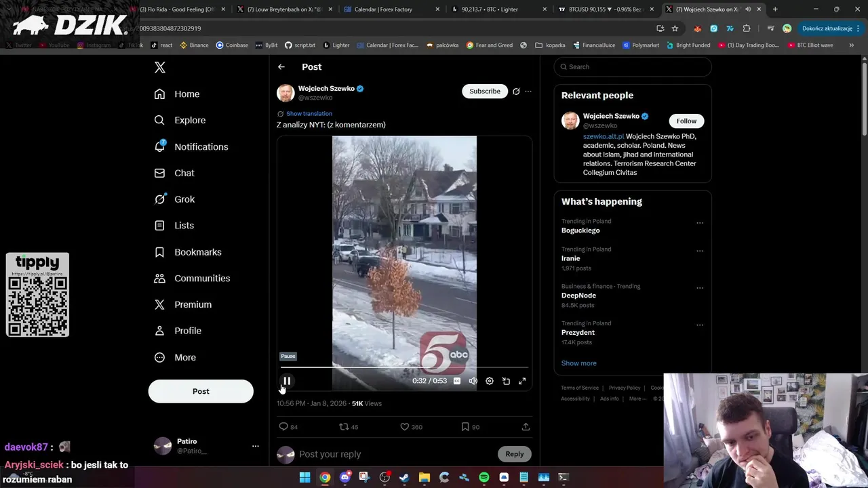Expand the More menu in the sidebar
868x488 pixels.
tap(175, 357)
